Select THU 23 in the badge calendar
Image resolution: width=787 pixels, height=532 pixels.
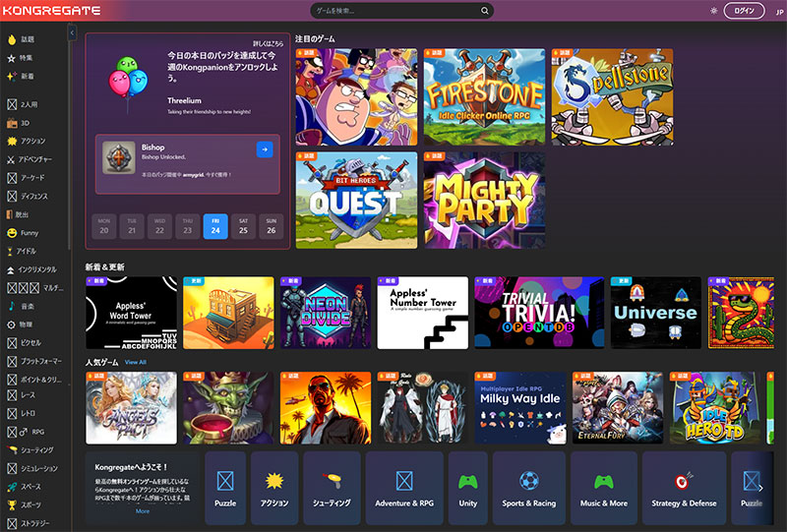tap(187, 226)
